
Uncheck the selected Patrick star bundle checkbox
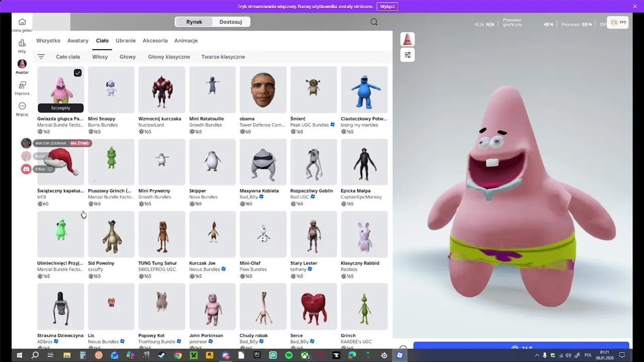[77, 73]
